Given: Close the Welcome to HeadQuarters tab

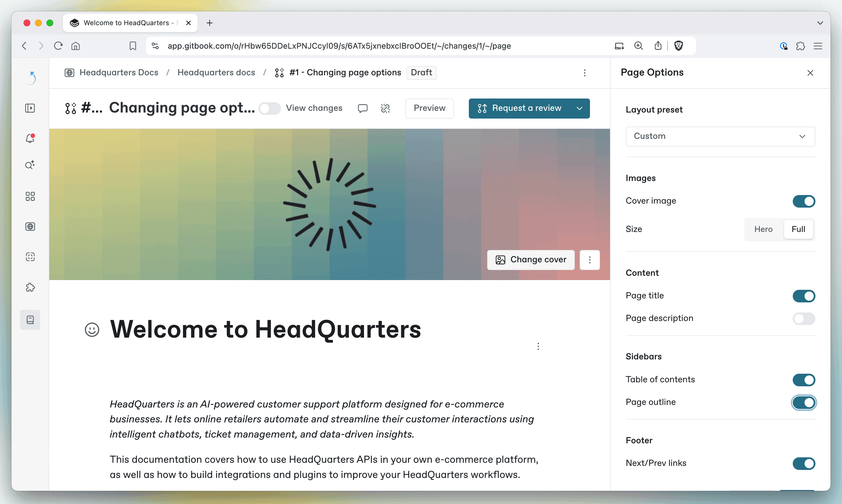Looking at the screenshot, I should click(x=188, y=23).
